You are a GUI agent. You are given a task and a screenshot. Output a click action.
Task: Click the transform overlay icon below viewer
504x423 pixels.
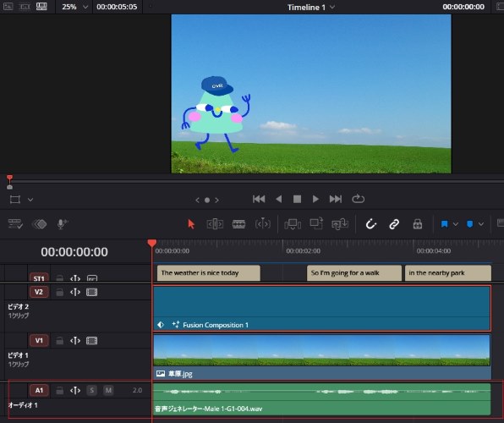(x=15, y=200)
